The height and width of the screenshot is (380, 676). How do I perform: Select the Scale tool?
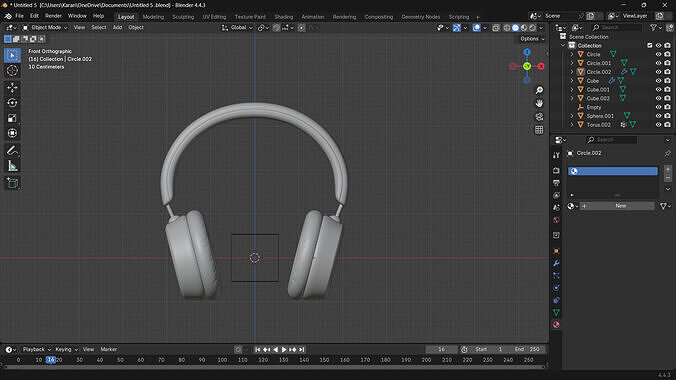12,118
